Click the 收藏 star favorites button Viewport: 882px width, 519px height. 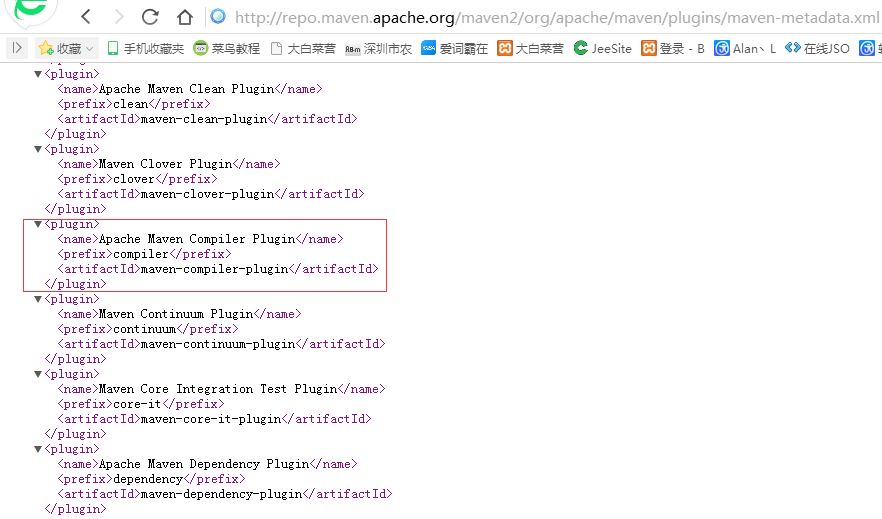point(60,48)
